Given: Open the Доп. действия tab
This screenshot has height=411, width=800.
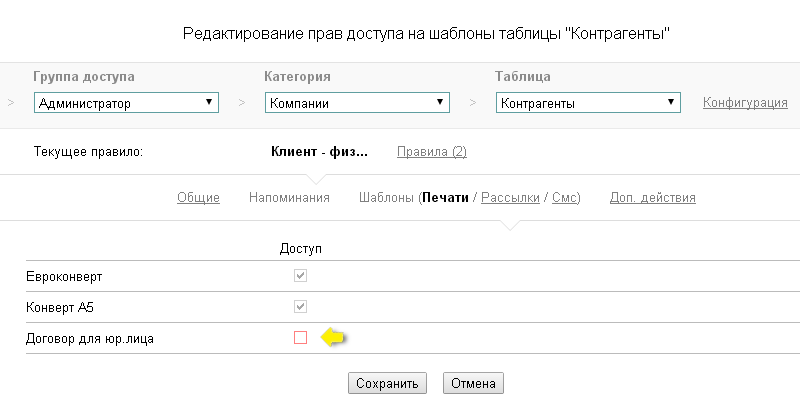Looking at the screenshot, I should coord(652,198).
